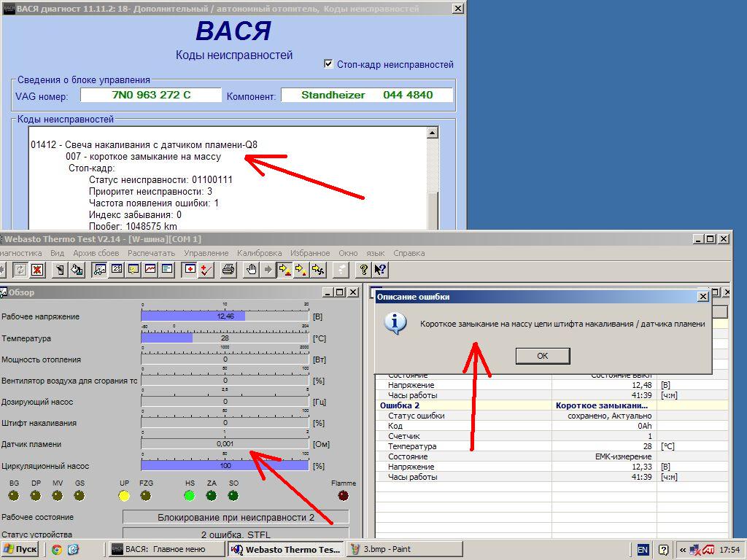Open the Архив сбоев menu
The image size is (747, 560).
96,253
